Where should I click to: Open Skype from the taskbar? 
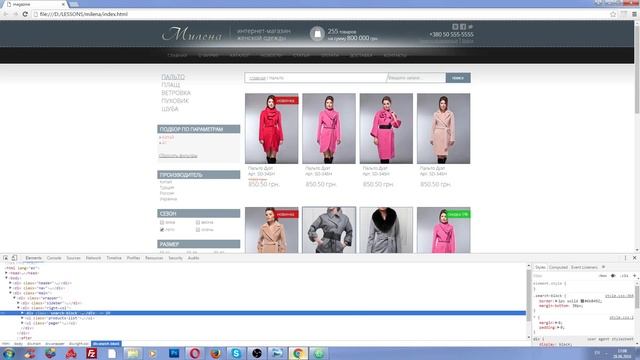[x=236, y=353]
